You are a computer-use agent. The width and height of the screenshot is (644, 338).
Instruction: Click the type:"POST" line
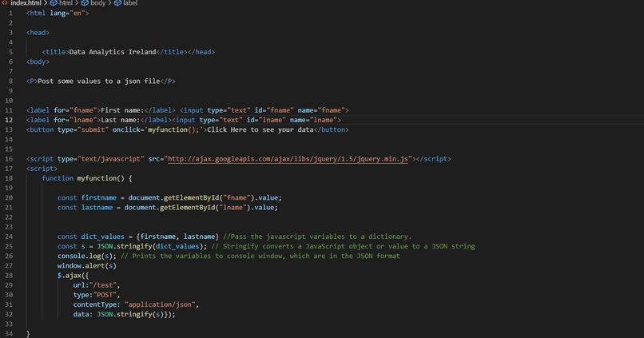point(97,295)
